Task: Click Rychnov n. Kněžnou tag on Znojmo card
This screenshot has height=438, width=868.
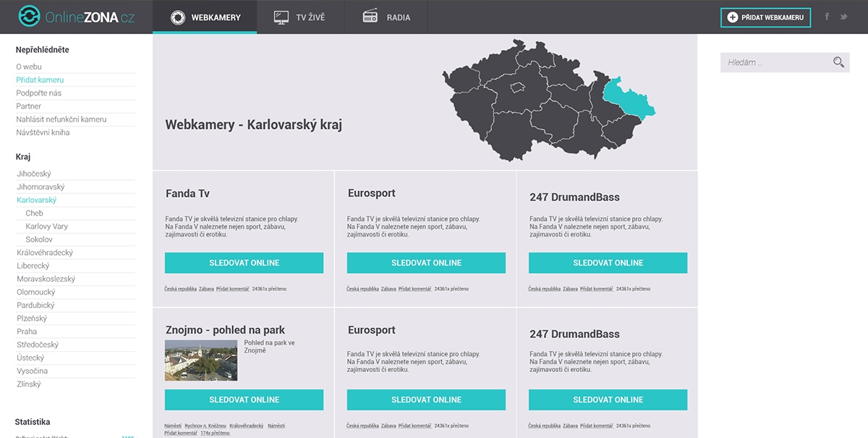Action: point(205,426)
